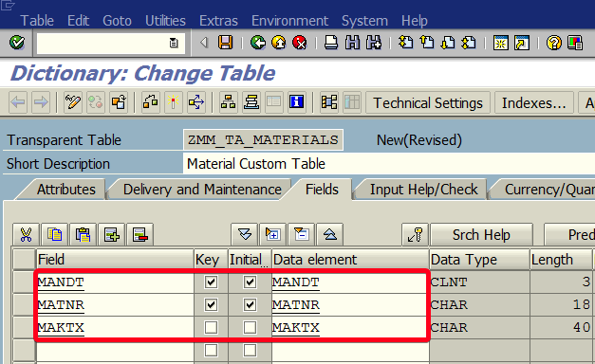Viewport: 595px width, 364px height.
Task: Open the Utilities menu
Action: click(165, 21)
